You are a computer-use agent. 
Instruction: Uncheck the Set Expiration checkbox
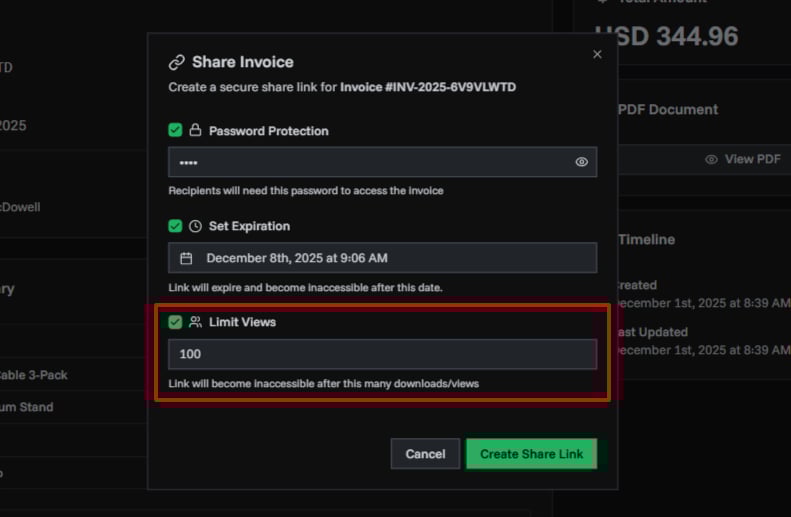tap(175, 225)
